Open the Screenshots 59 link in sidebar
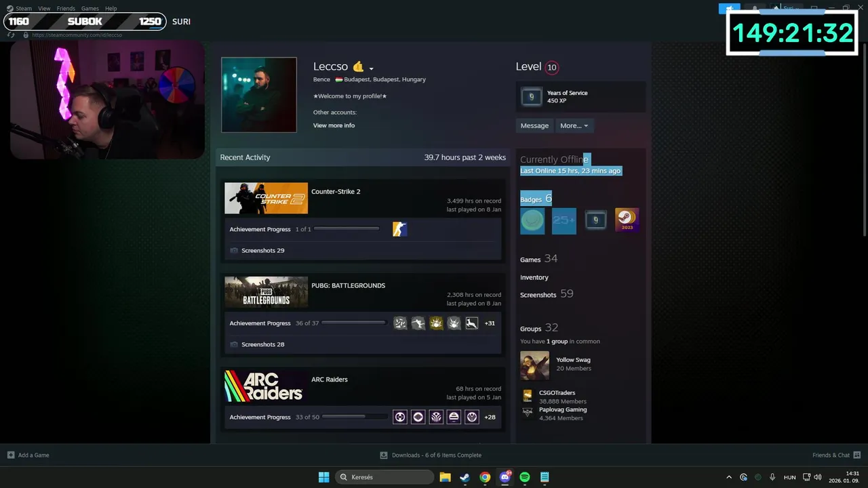Viewport: 868px width, 488px height. coord(547,294)
